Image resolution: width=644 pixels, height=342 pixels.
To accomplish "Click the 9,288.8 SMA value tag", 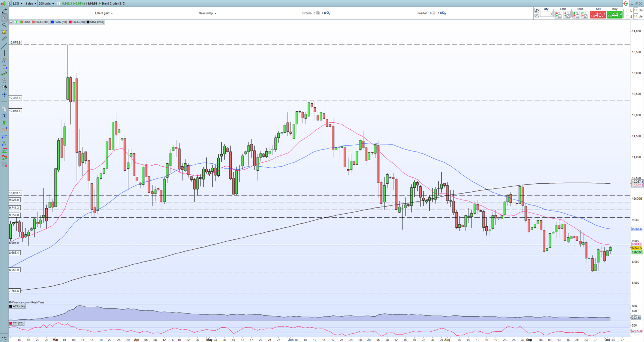I will point(637,229).
